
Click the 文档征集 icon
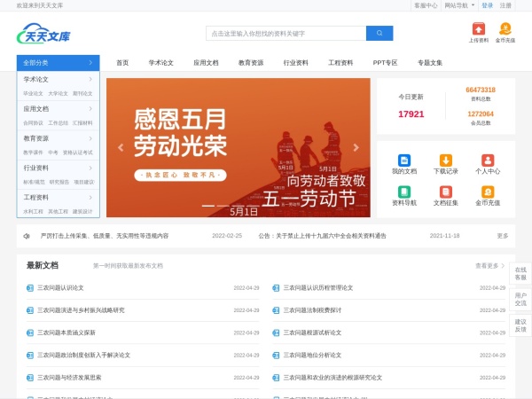tap(446, 195)
